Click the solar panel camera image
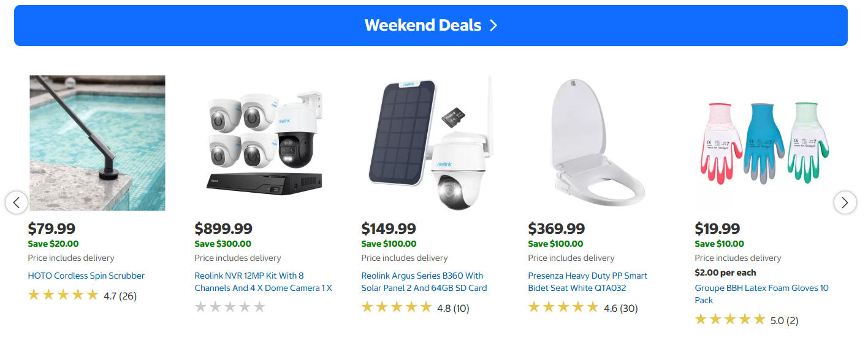The width and height of the screenshot is (868, 348). (x=430, y=143)
